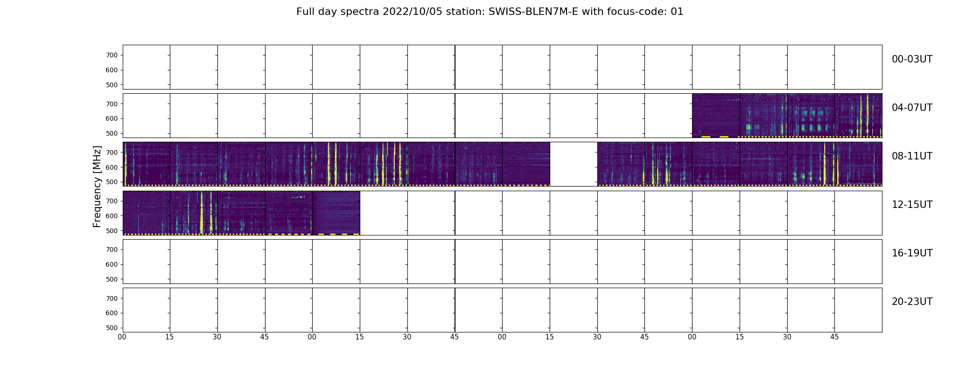Click the 500 tick label of the 12-15UT row
This screenshot has width=980, height=373.
pyautogui.click(x=112, y=231)
